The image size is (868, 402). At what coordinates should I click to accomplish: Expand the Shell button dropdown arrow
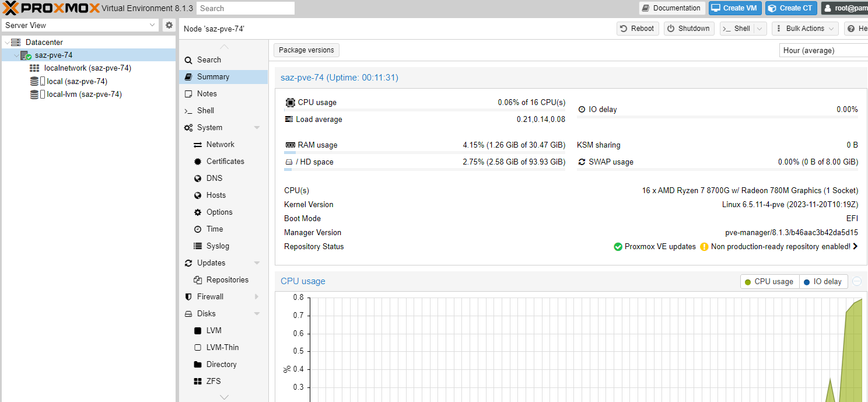tap(759, 29)
